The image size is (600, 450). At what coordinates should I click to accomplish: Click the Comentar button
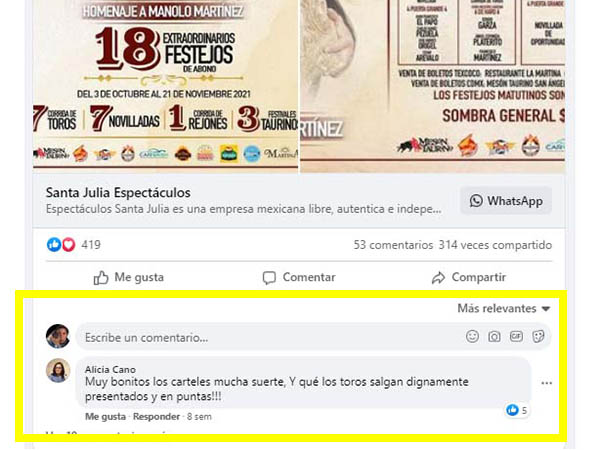point(299,277)
